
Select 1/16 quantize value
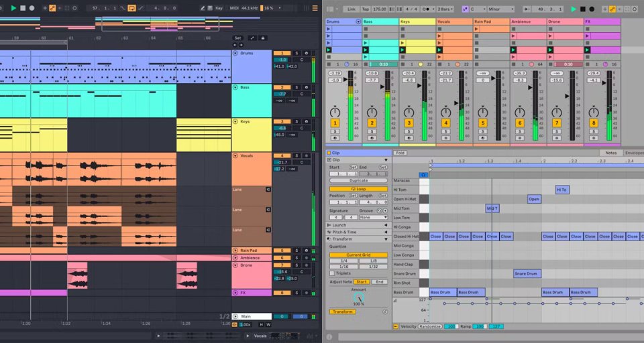click(x=343, y=267)
